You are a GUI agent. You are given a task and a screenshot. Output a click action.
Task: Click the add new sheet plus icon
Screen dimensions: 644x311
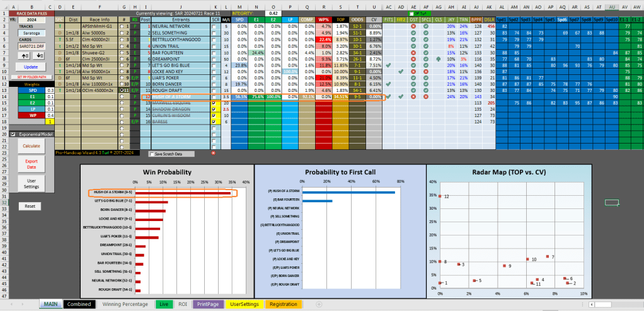[319, 304]
